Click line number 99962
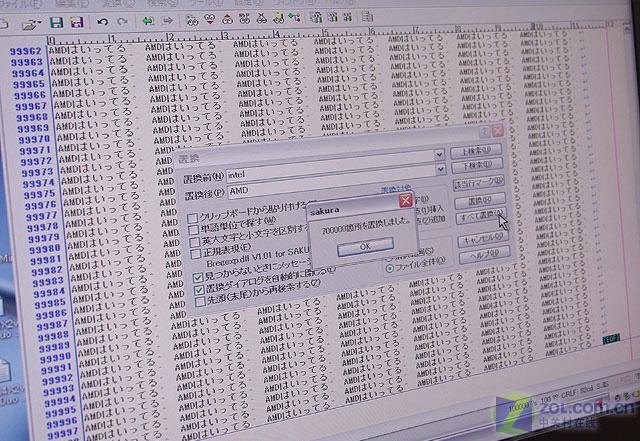The width and height of the screenshot is (640, 441). [26, 51]
